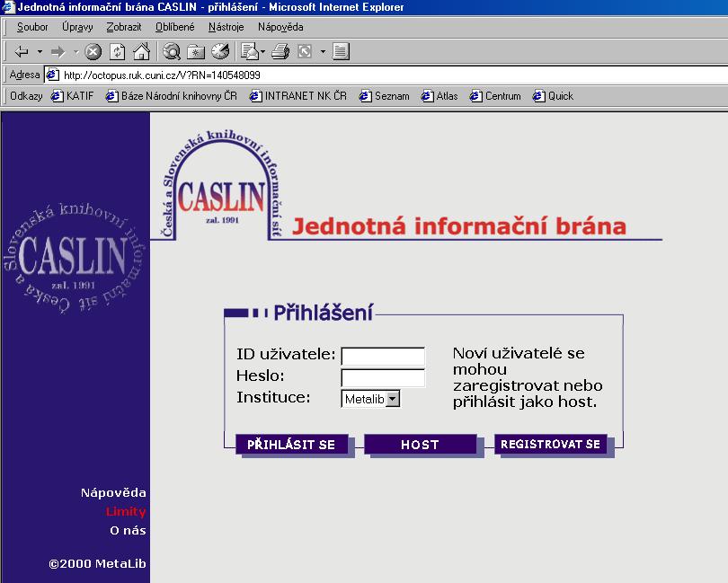Click the REGISTROVAT SE button
728x583 pixels.
550,444
